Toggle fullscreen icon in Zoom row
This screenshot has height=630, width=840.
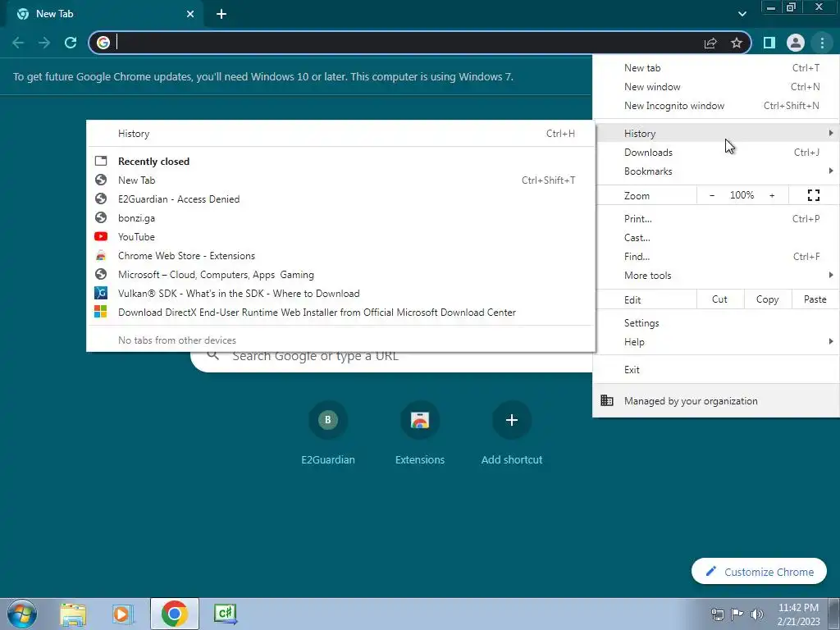(813, 195)
